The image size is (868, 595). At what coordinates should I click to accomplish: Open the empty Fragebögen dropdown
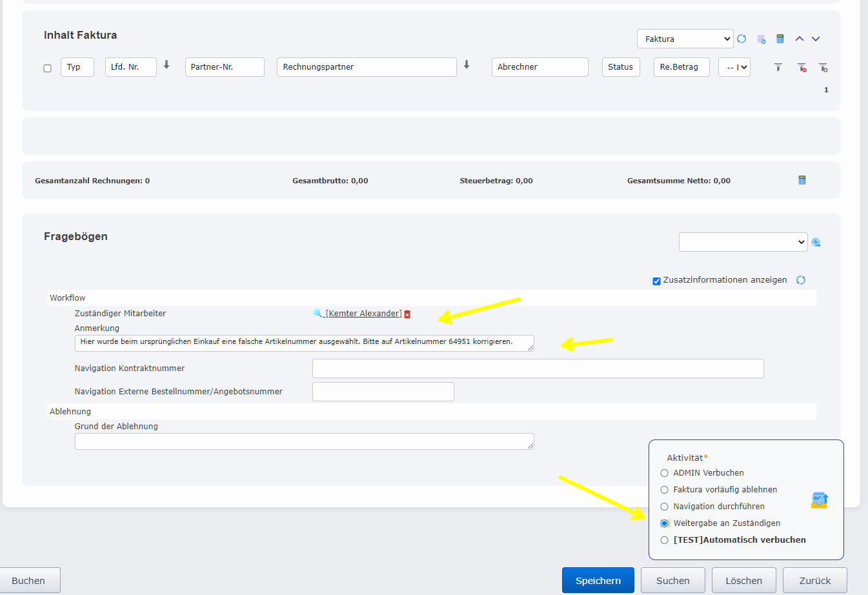pyautogui.click(x=742, y=242)
